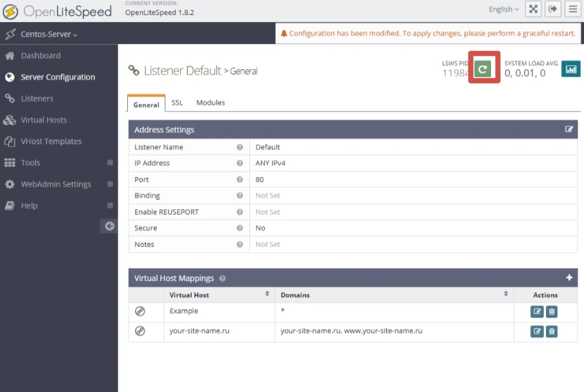
Task: Click the log out icon
Action: [x=553, y=9]
